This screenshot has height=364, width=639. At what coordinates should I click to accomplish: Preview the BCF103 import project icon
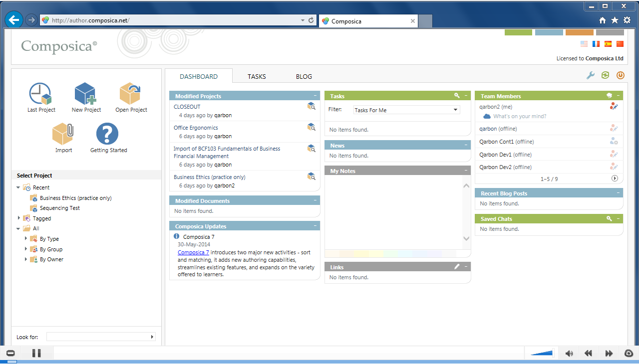[x=312, y=148]
